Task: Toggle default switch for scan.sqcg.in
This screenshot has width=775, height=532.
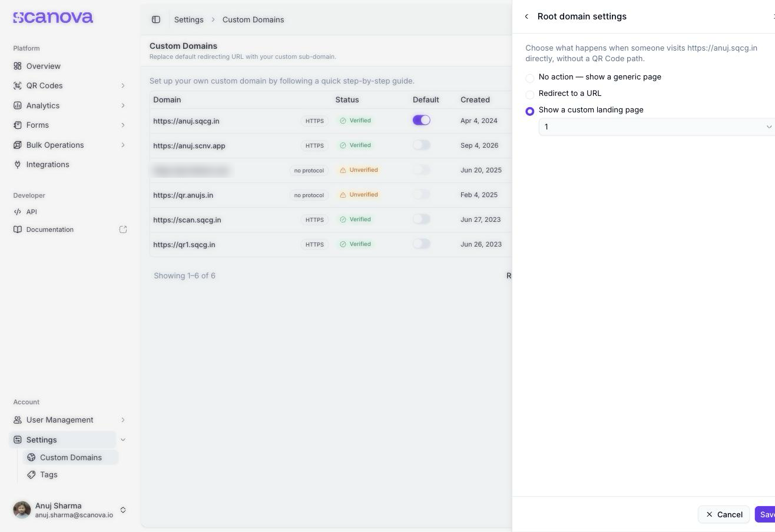Action: coord(422,219)
